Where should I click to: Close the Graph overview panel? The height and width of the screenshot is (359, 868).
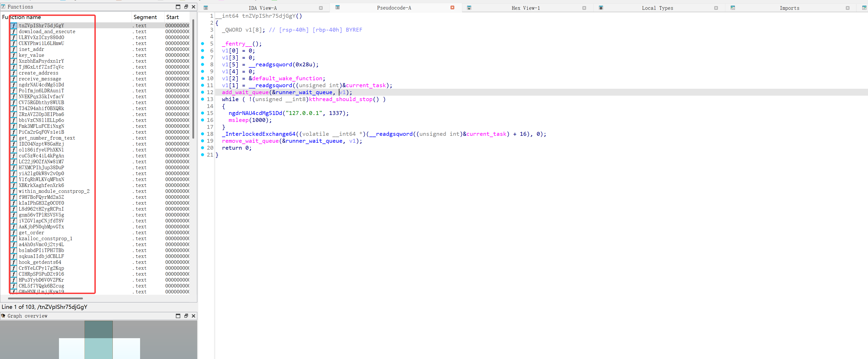tap(193, 316)
